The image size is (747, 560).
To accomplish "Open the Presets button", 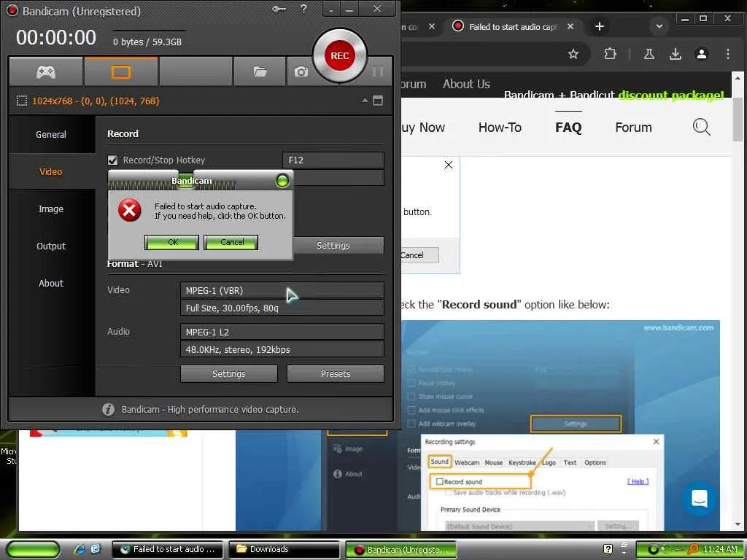I will click(336, 374).
